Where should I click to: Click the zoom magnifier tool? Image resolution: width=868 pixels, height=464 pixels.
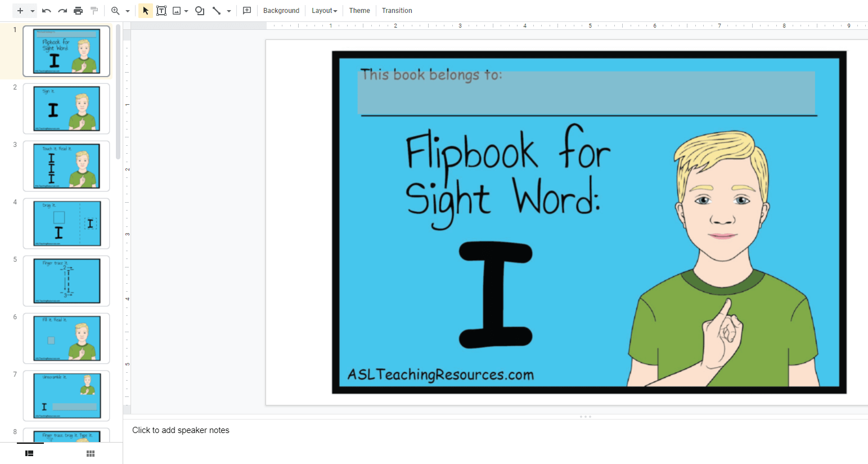coord(115,11)
